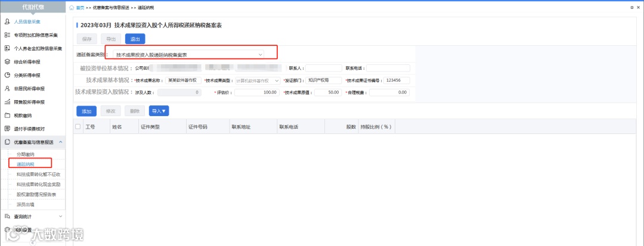The height and width of the screenshot is (246, 644).
Task: Click the 分类所得申报 pie chart icon
Action: pos(7,75)
